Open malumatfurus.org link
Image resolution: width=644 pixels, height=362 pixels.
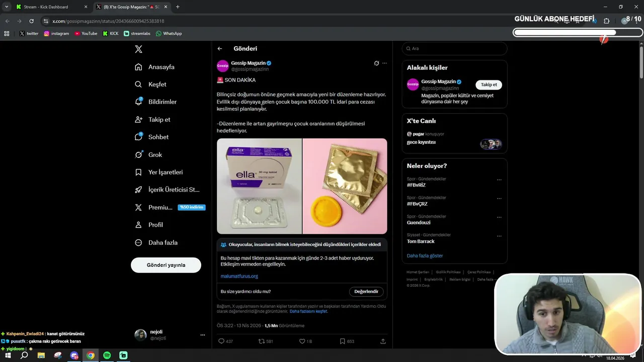pos(239,276)
